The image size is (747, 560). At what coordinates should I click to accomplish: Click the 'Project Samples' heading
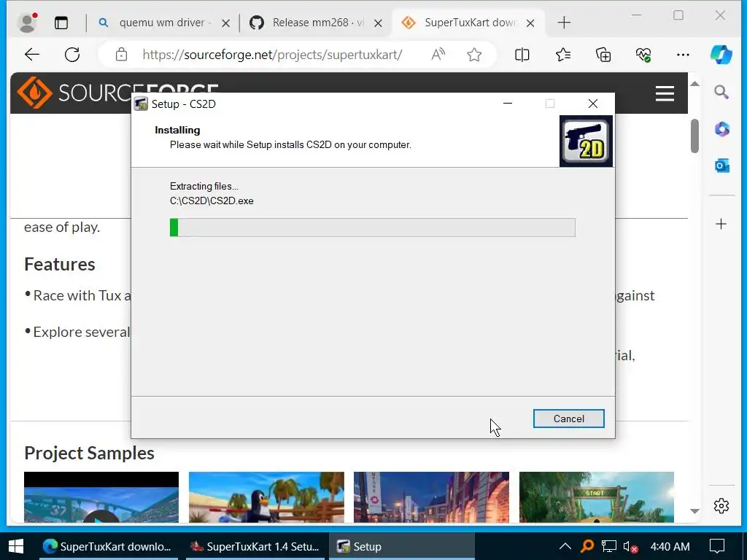click(89, 453)
